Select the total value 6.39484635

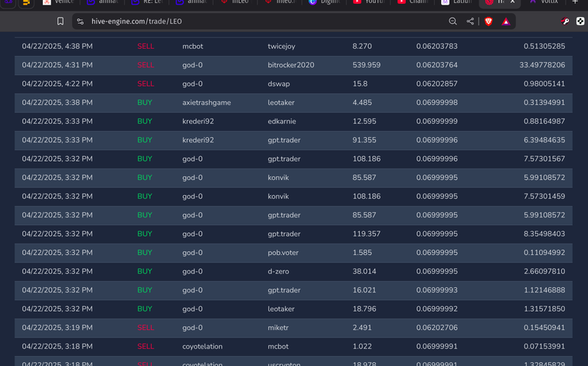coord(544,140)
